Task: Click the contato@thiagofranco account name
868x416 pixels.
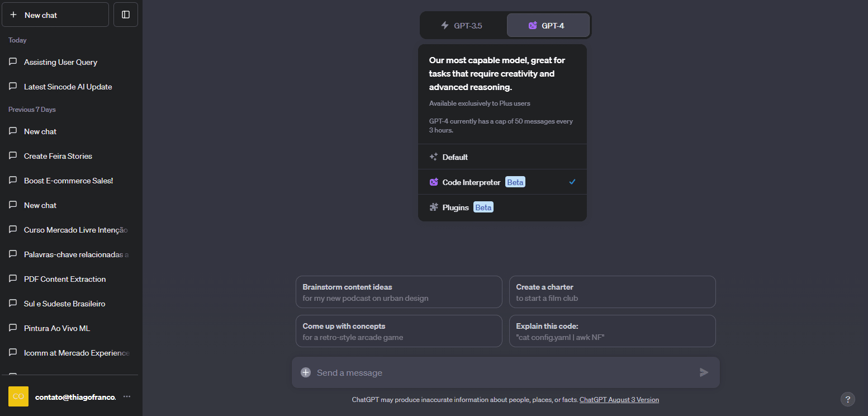Action: (x=75, y=397)
